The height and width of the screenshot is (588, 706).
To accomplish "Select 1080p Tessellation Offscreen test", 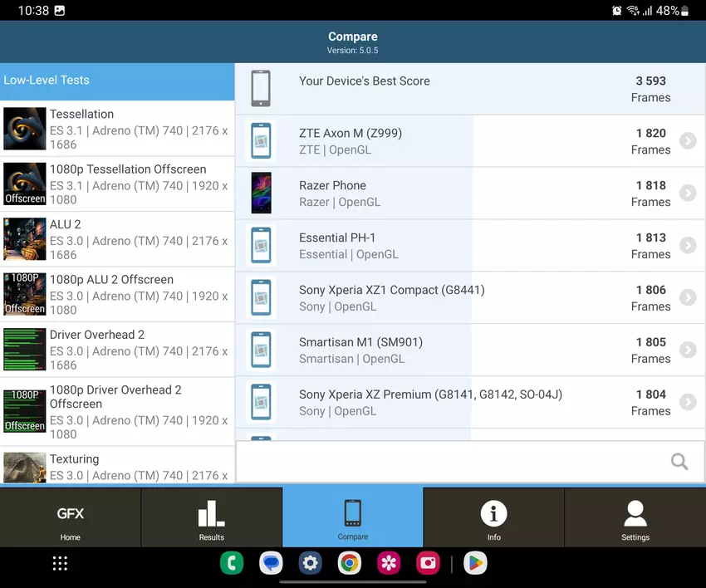I will tap(117, 184).
